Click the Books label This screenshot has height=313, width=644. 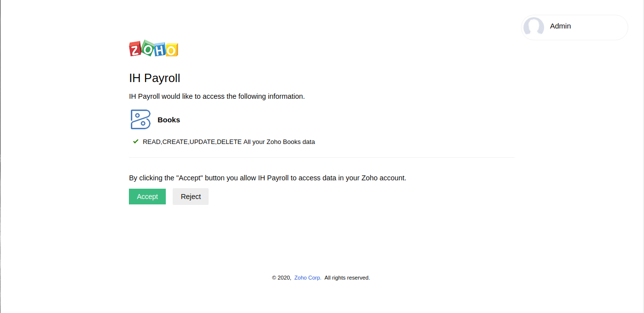[169, 120]
